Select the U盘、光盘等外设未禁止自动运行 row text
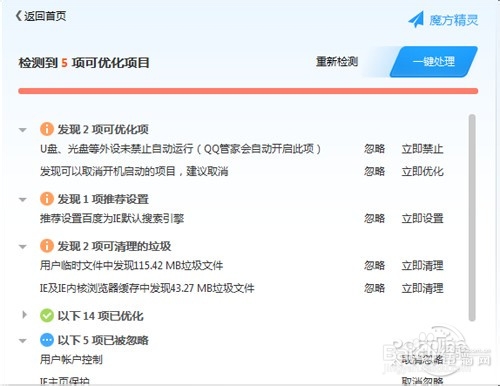 pos(180,149)
